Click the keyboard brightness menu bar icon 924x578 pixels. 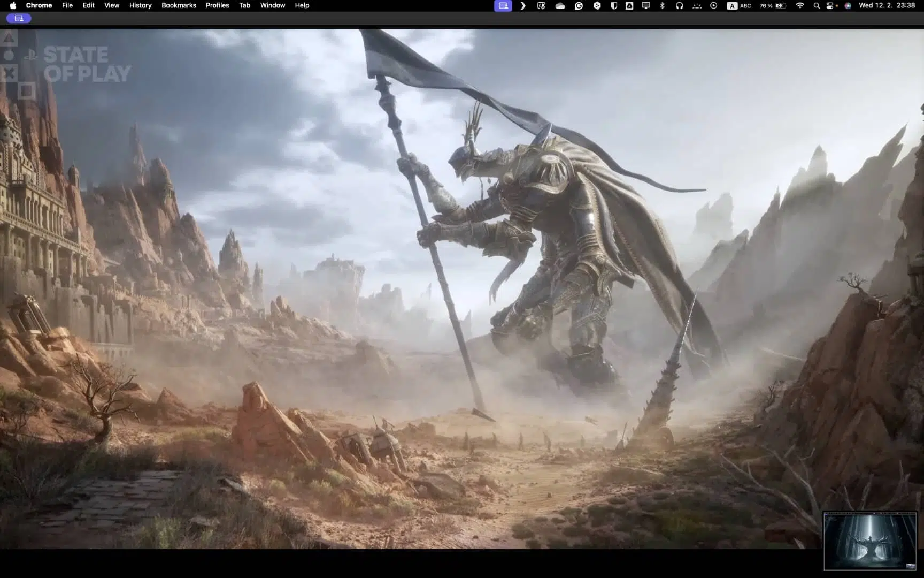coord(696,5)
